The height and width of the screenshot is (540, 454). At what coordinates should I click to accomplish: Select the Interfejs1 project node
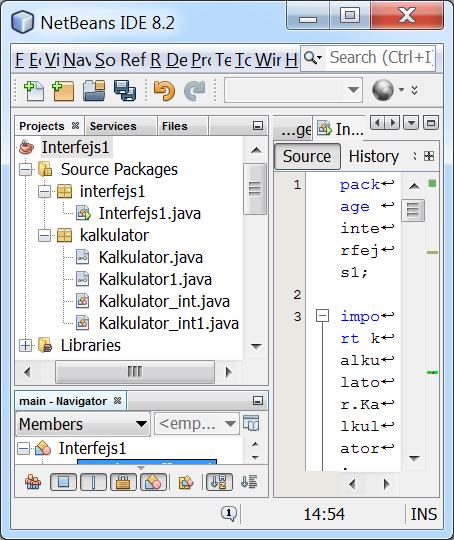(75, 147)
